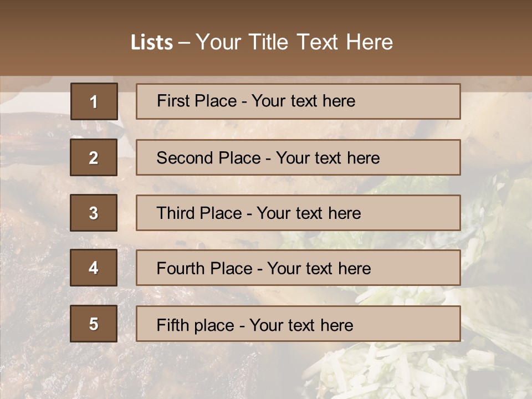
Task: Click the number 5 list marker
Action: coord(94,324)
